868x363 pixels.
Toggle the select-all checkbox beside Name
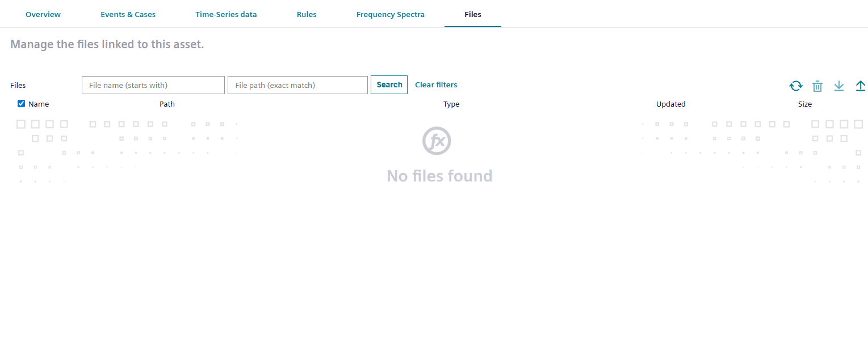(x=22, y=104)
